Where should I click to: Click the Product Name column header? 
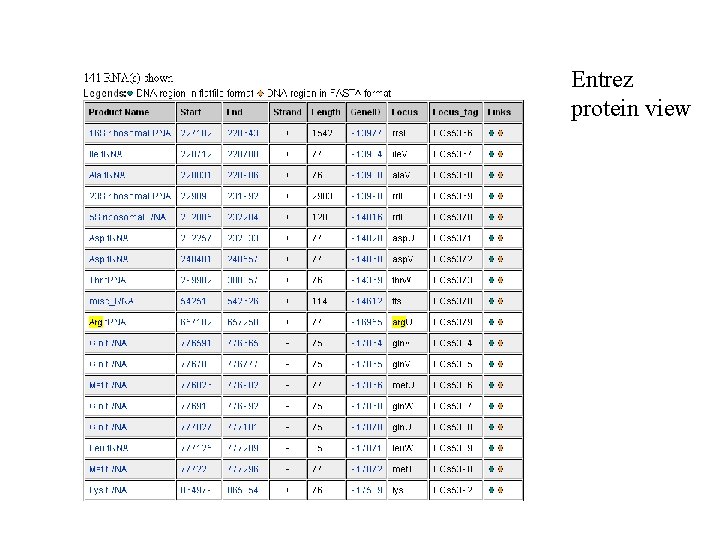click(x=119, y=112)
